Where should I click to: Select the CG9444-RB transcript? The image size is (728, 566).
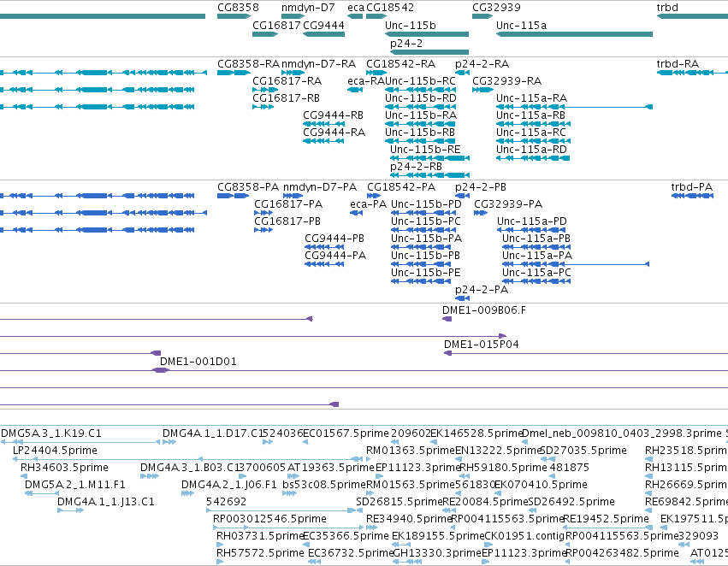click(323, 124)
